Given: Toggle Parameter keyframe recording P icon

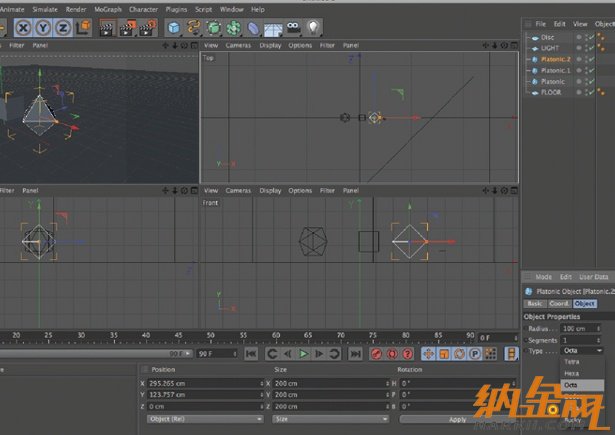Looking at the screenshot, I should [x=475, y=354].
